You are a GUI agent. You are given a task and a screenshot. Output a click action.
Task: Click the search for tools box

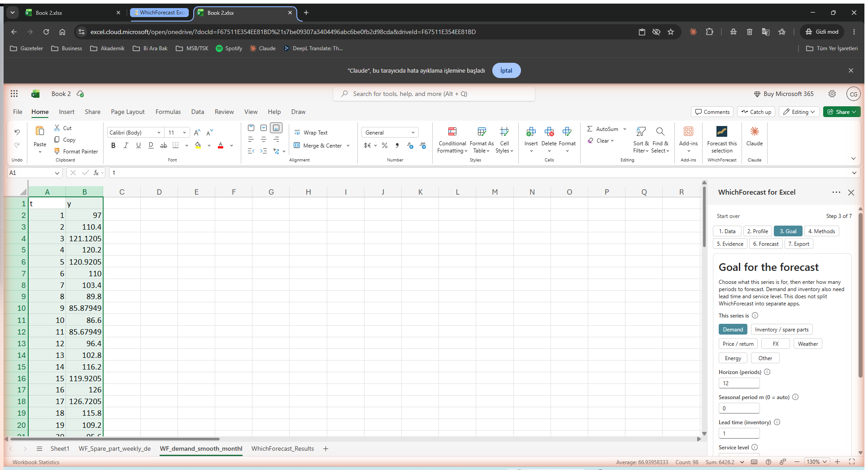pos(434,94)
